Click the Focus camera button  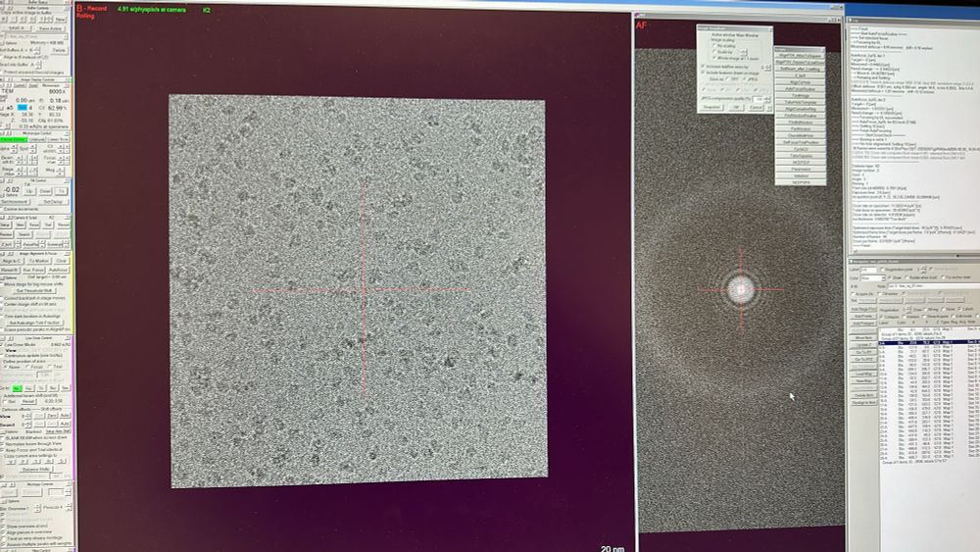click(x=34, y=226)
